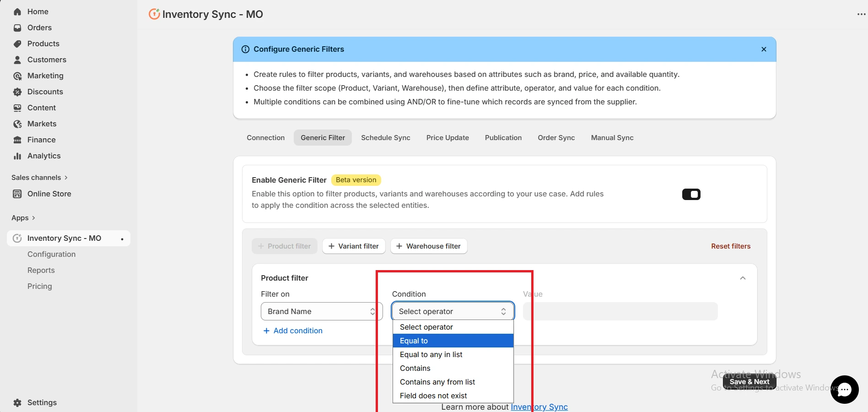Dismiss the Configure Generic Filters banner
Viewport: 868px width, 412px height.
click(x=764, y=49)
